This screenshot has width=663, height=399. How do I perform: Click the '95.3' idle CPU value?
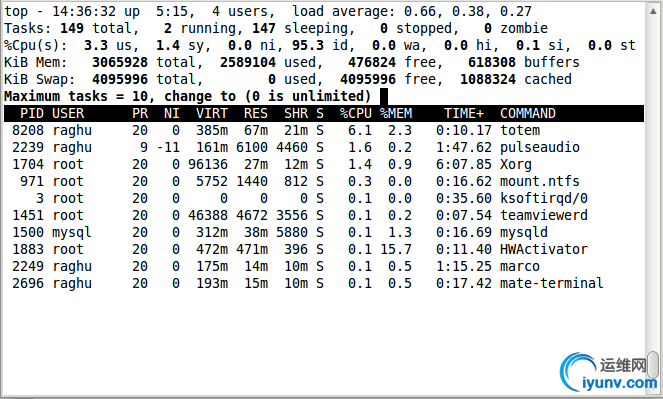(308, 45)
